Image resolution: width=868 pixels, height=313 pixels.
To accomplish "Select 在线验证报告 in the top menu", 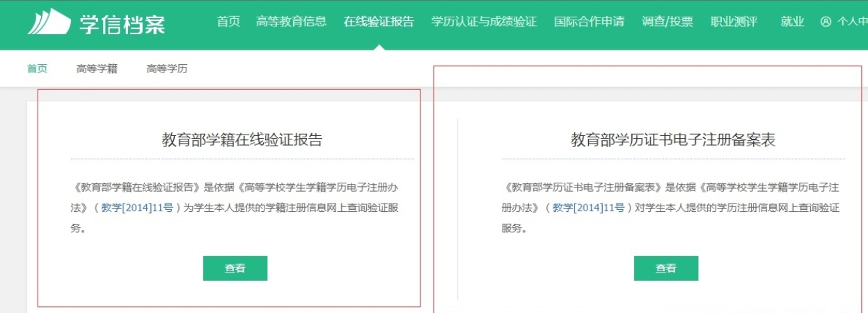I will [x=379, y=22].
